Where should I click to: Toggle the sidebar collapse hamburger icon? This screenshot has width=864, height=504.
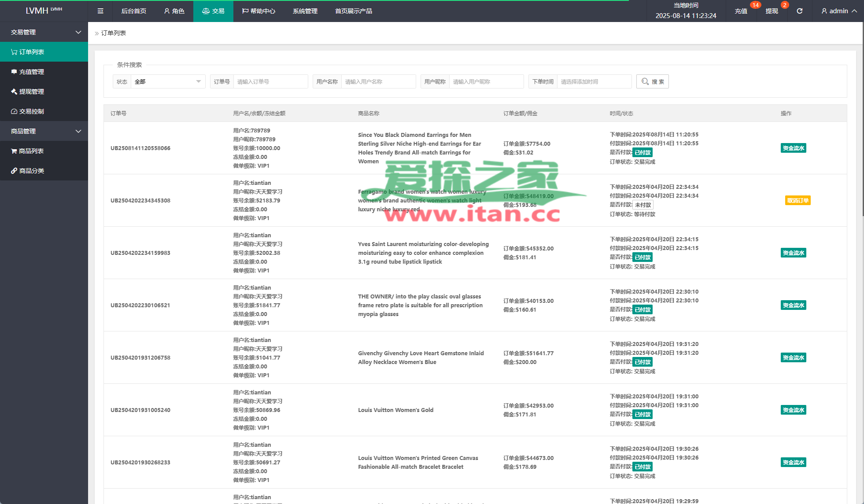100,11
